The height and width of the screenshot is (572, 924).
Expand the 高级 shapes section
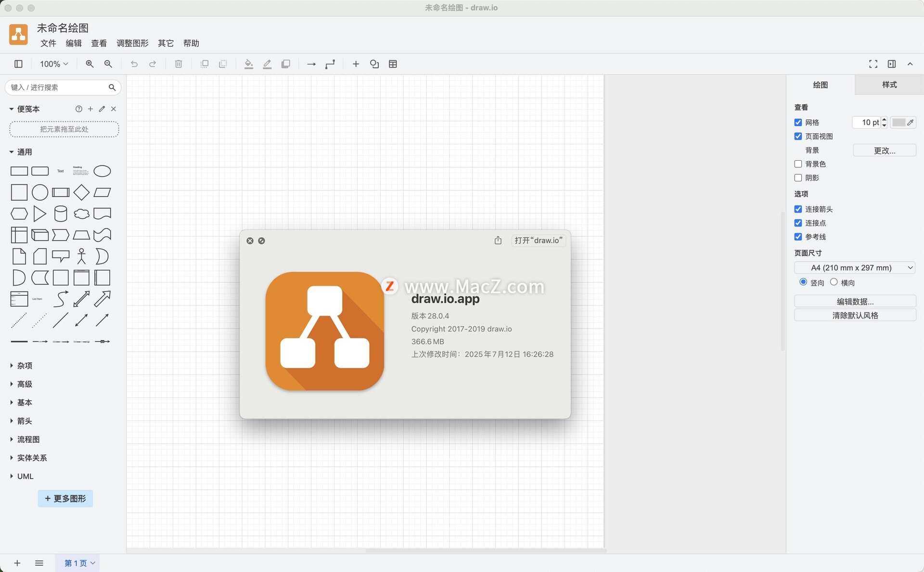[21, 384]
